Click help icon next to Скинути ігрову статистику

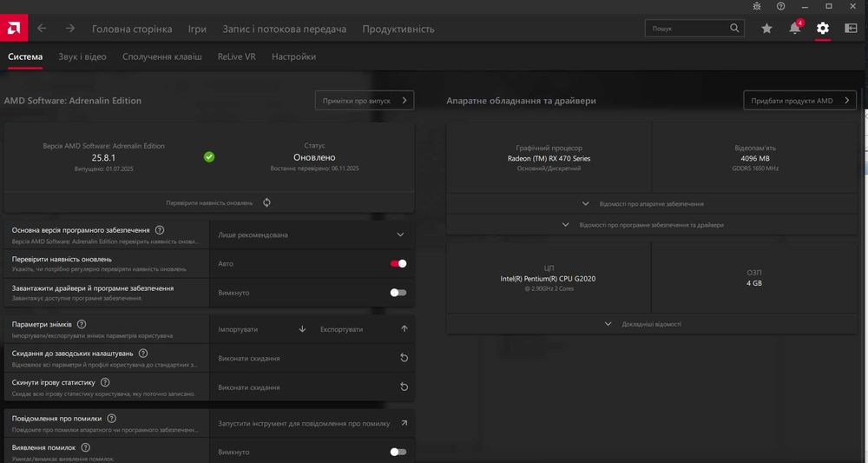pyautogui.click(x=105, y=383)
